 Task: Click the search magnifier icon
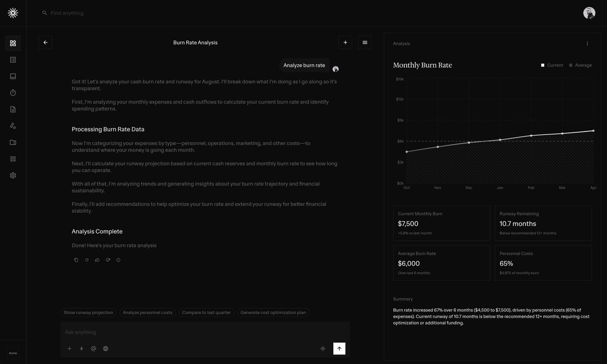[45, 13]
